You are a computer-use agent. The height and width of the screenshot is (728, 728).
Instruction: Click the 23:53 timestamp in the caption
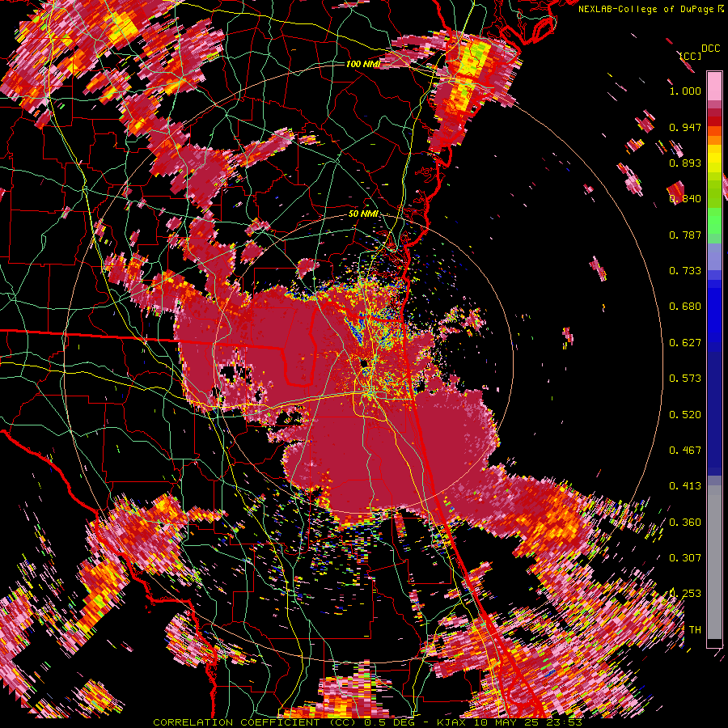[564, 722]
